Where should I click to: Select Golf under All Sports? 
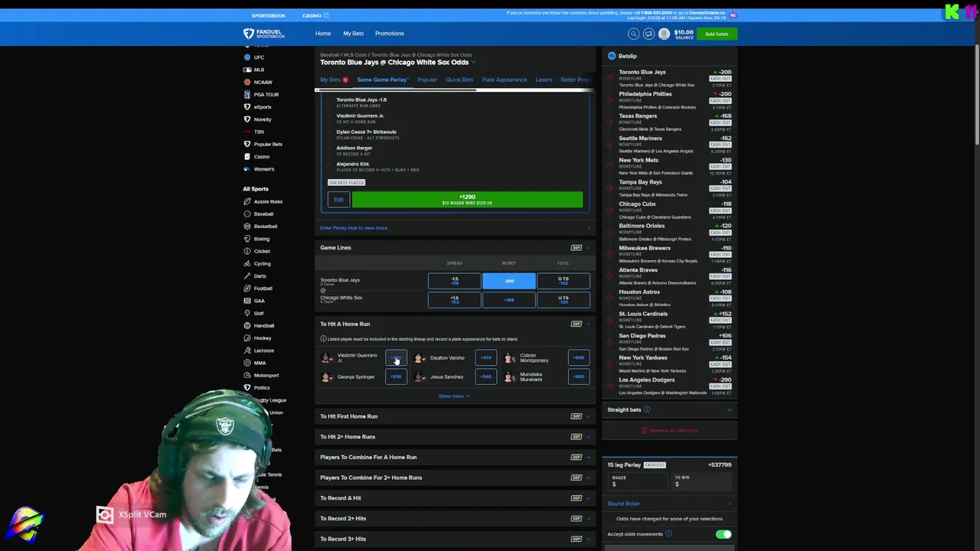tap(258, 313)
